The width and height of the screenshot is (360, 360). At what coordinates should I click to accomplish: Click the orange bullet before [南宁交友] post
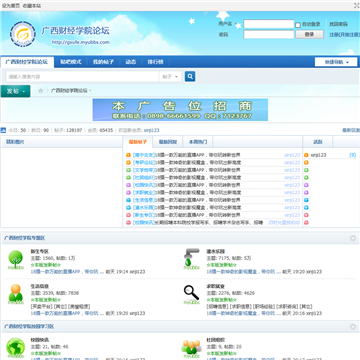(128, 155)
